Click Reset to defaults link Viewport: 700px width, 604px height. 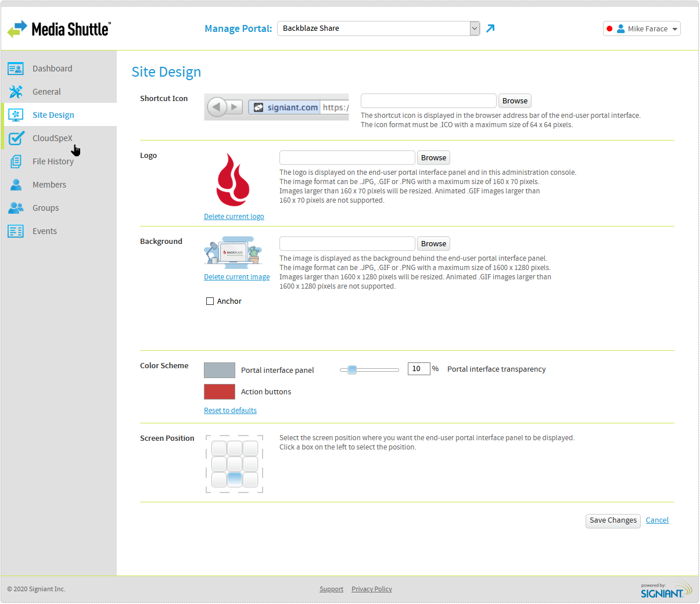(230, 411)
